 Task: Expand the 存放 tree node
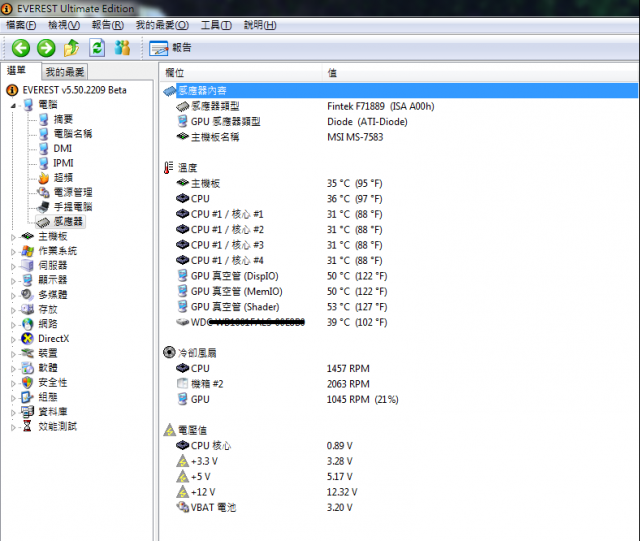(x=13, y=310)
